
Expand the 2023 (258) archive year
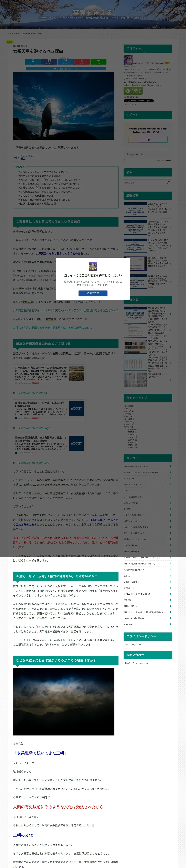(124, 411)
